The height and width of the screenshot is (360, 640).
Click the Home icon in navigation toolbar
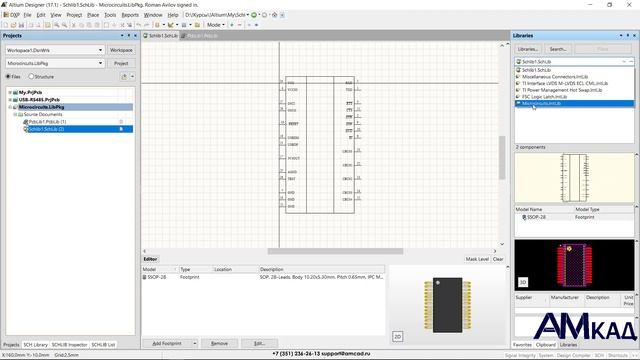point(275,15)
